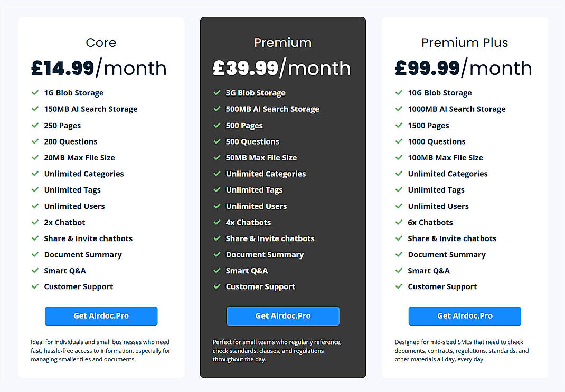Select the Premium plan title
The height and width of the screenshot is (392, 565).
[x=283, y=43]
